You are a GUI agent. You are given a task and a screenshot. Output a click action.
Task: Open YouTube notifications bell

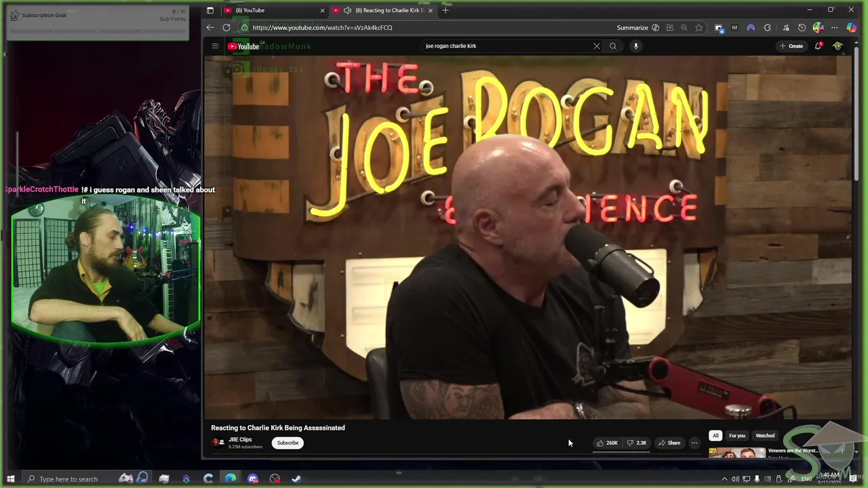click(818, 46)
